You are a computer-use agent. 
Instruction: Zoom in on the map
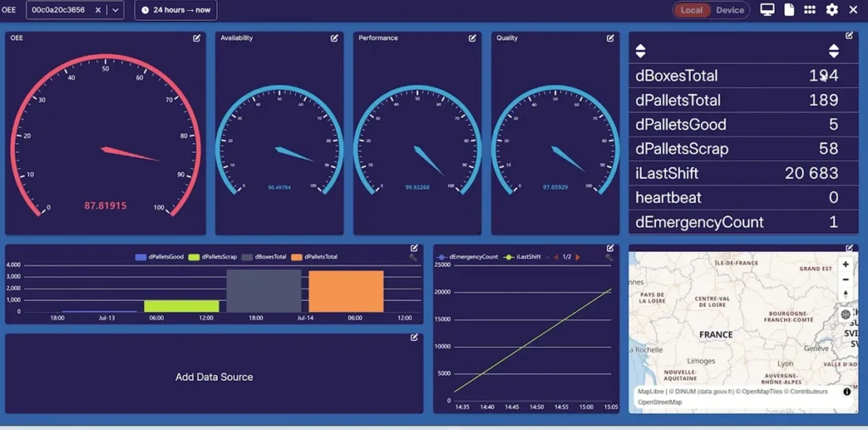point(845,265)
